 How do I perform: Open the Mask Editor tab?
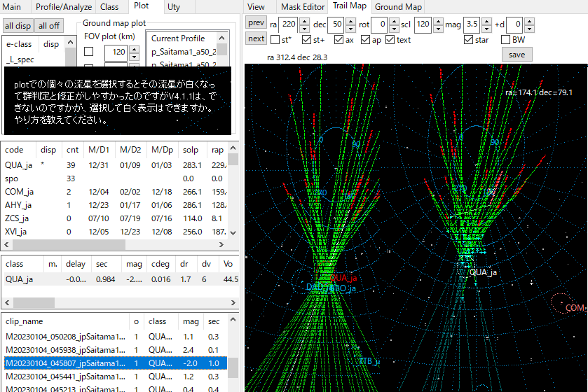pyautogui.click(x=303, y=7)
